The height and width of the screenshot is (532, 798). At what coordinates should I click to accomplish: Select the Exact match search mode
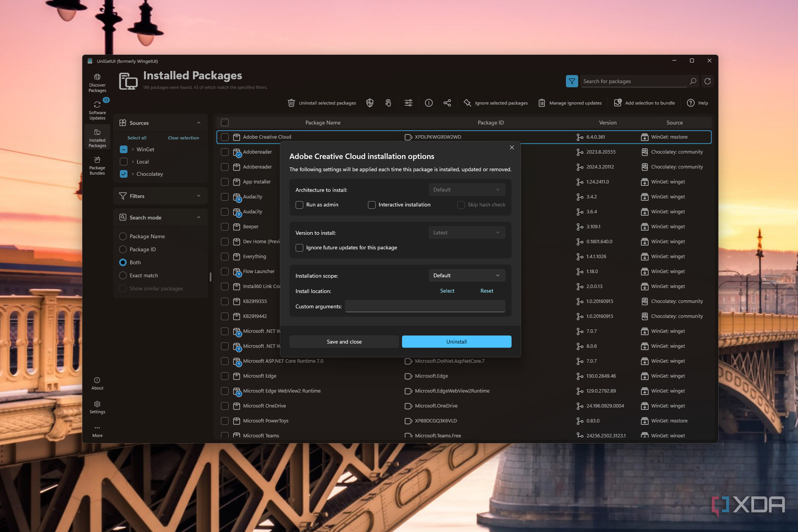123,275
